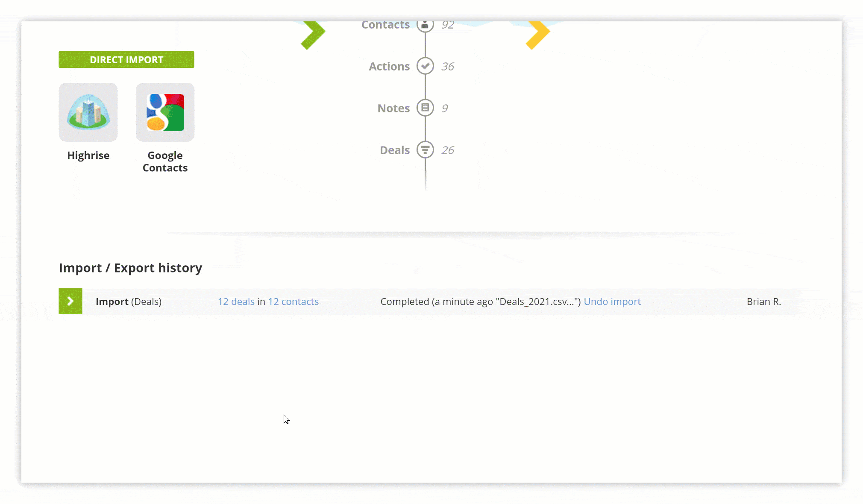
Task: Click the Notes document icon on timeline
Action: click(x=426, y=108)
